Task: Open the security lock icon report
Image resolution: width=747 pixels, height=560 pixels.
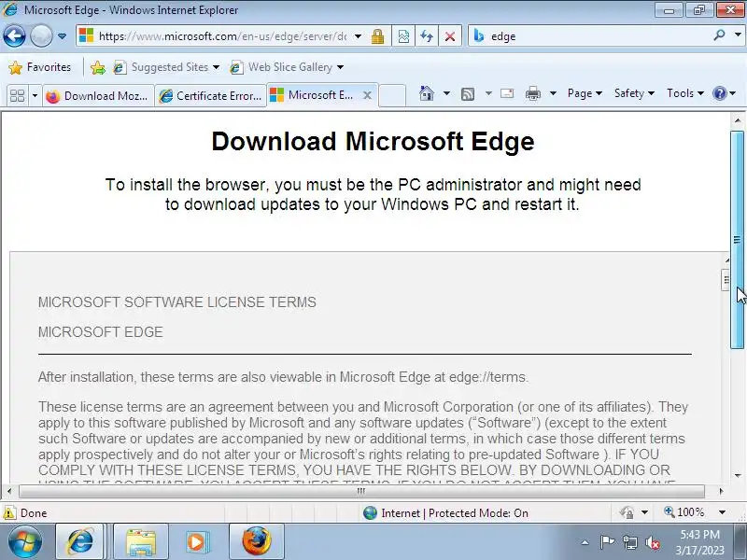Action: point(378,36)
